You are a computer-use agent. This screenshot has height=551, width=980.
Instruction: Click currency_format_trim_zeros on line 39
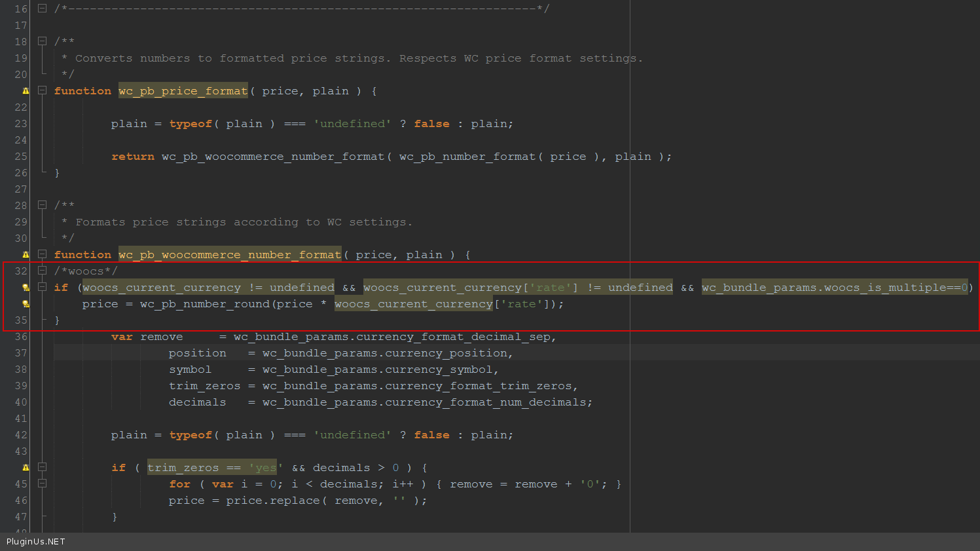[x=479, y=386]
